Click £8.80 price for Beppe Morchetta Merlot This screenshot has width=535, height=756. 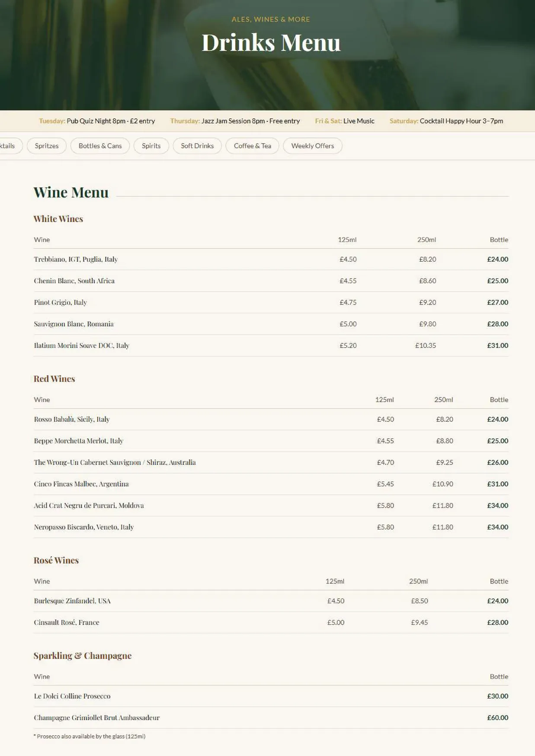[445, 441]
